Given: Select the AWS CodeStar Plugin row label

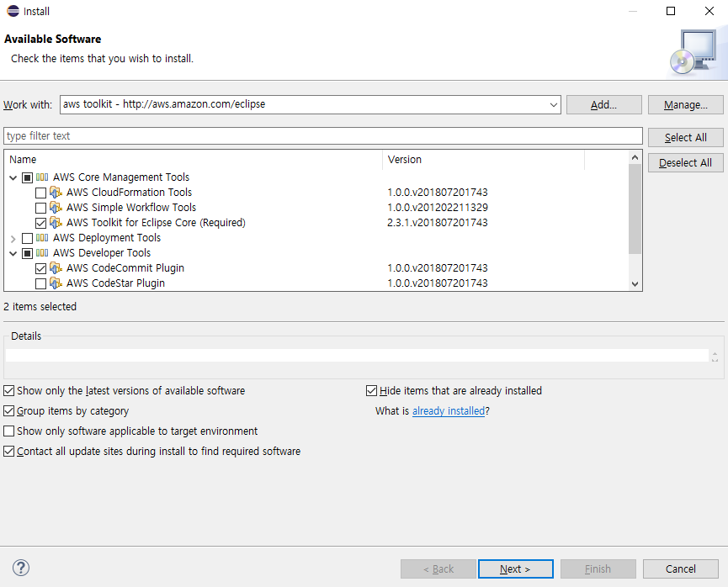Looking at the screenshot, I should tap(115, 283).
